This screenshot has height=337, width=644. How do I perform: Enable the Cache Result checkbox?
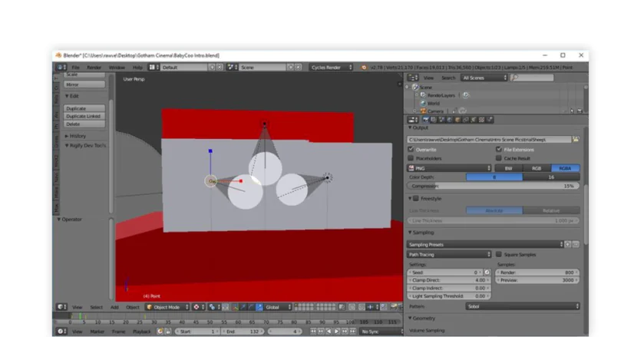click(x=499, y=158)
